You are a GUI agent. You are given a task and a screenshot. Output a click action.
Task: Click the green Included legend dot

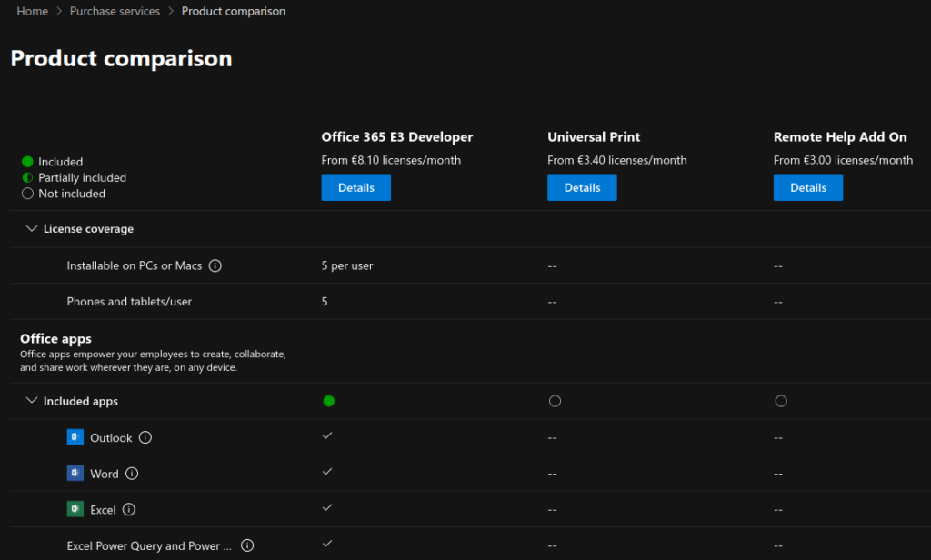click(x=27, y=161)
